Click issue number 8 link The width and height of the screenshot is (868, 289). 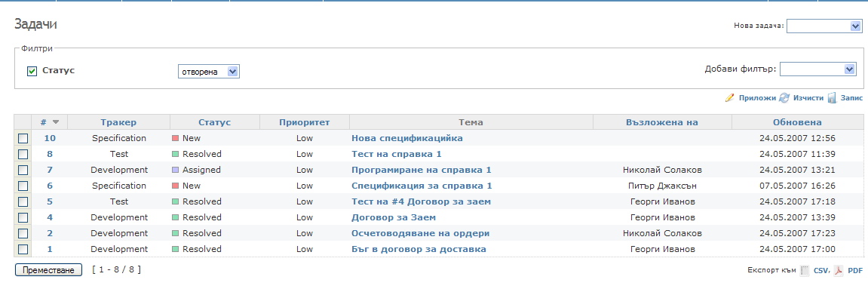[50, 154]
